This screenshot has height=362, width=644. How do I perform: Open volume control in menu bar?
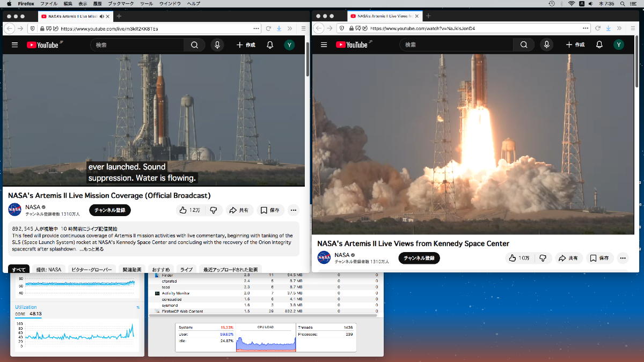tap(591, 3)
